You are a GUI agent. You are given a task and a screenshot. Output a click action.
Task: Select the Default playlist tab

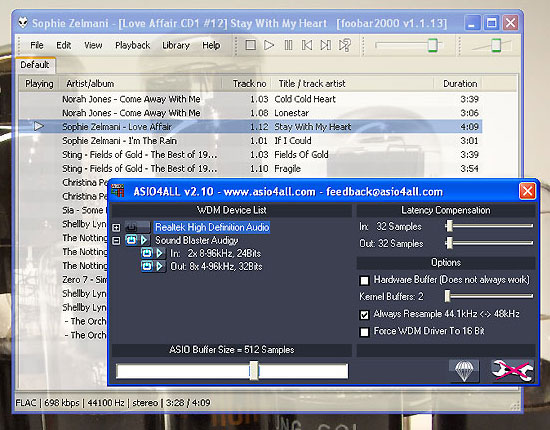pos(35,65)
